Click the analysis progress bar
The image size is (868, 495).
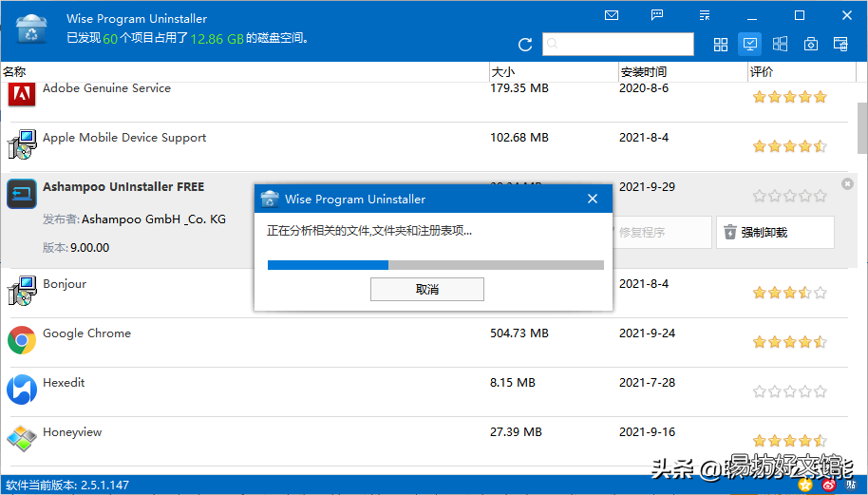(436, 265)
